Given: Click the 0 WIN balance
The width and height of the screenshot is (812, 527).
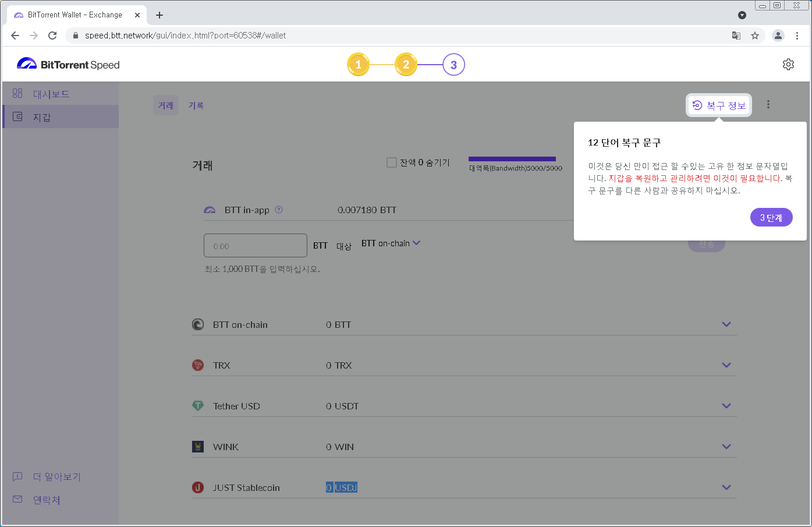Looking at the screenshot, I should (340, 447).
